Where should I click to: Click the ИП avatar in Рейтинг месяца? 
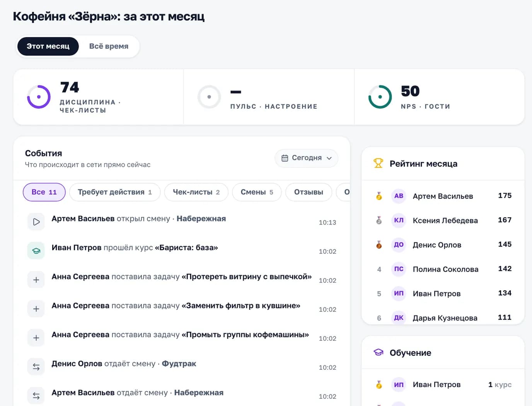pos(399,294)
